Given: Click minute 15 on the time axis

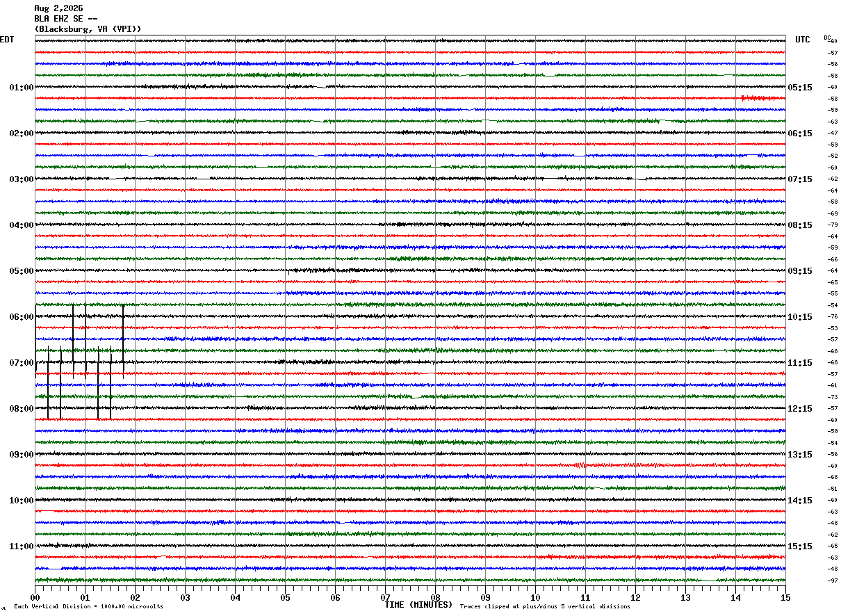Looking at the screenshot, I should point(785,598).
